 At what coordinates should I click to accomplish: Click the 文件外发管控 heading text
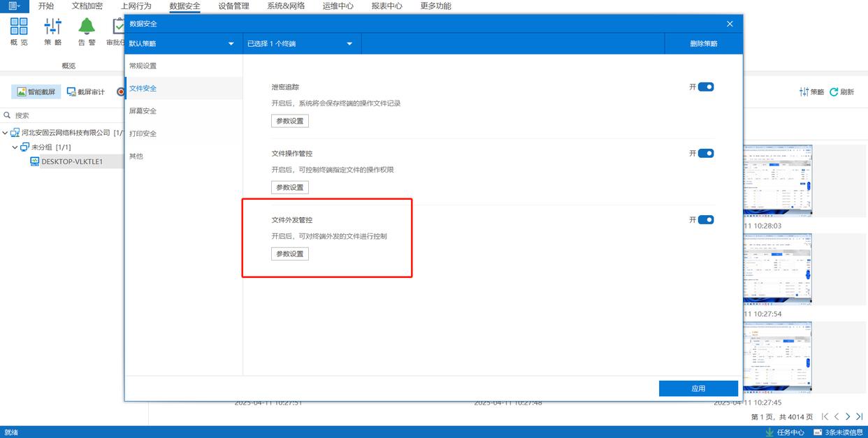tap(292, 220)
